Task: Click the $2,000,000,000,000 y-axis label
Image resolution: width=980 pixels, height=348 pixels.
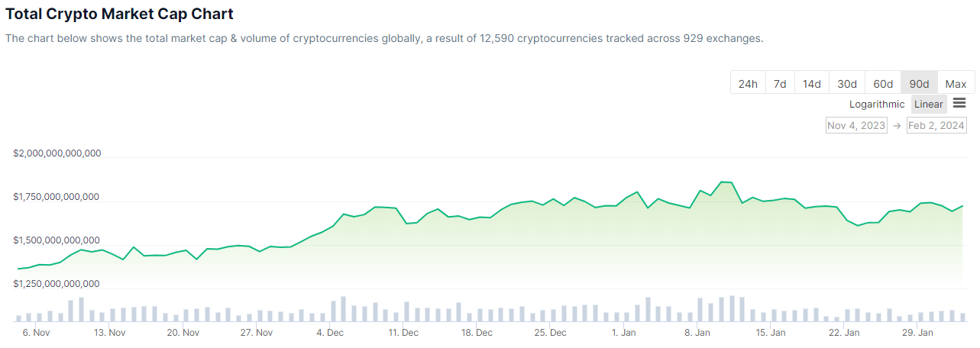Action: tap(57, 153)
